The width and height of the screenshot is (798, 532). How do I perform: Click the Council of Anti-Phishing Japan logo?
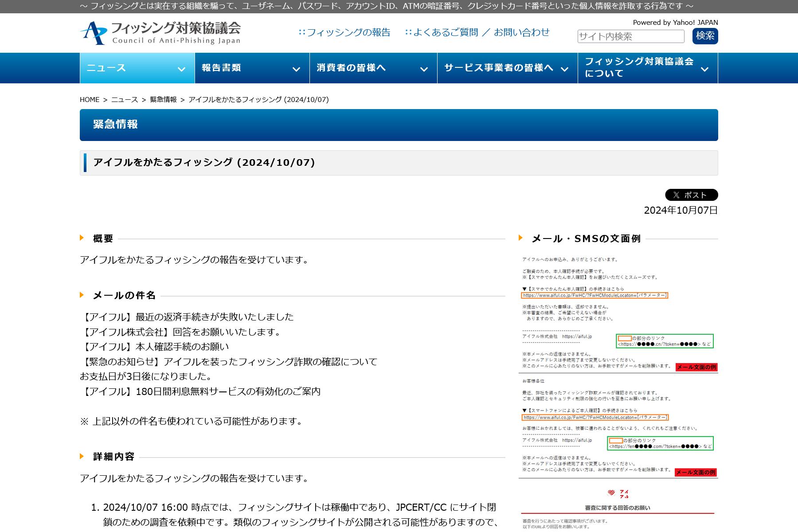point(160,33)
